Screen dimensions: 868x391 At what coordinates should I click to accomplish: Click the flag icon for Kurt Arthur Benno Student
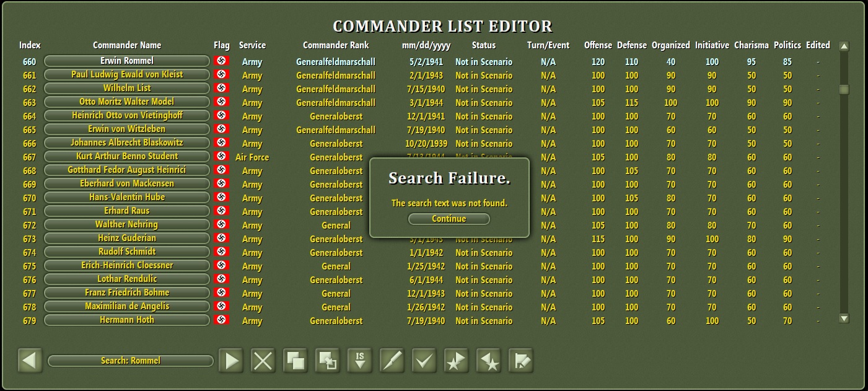point(222,156)
